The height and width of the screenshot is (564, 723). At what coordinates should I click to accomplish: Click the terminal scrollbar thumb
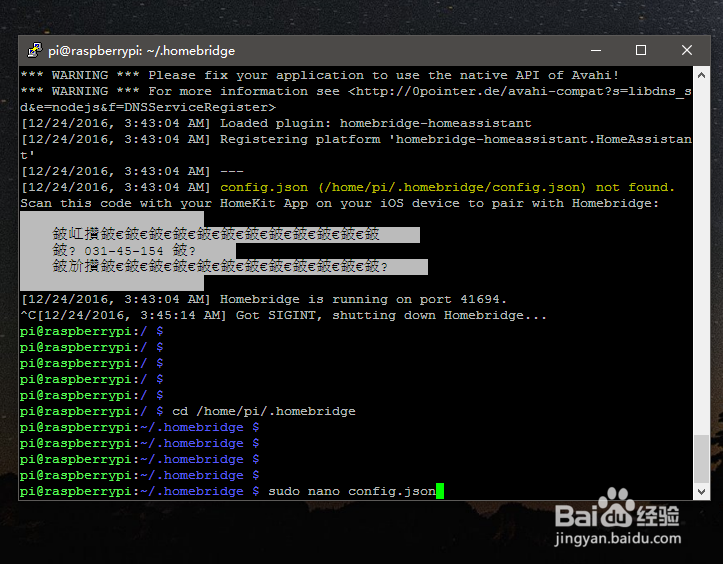coord(701,459)
